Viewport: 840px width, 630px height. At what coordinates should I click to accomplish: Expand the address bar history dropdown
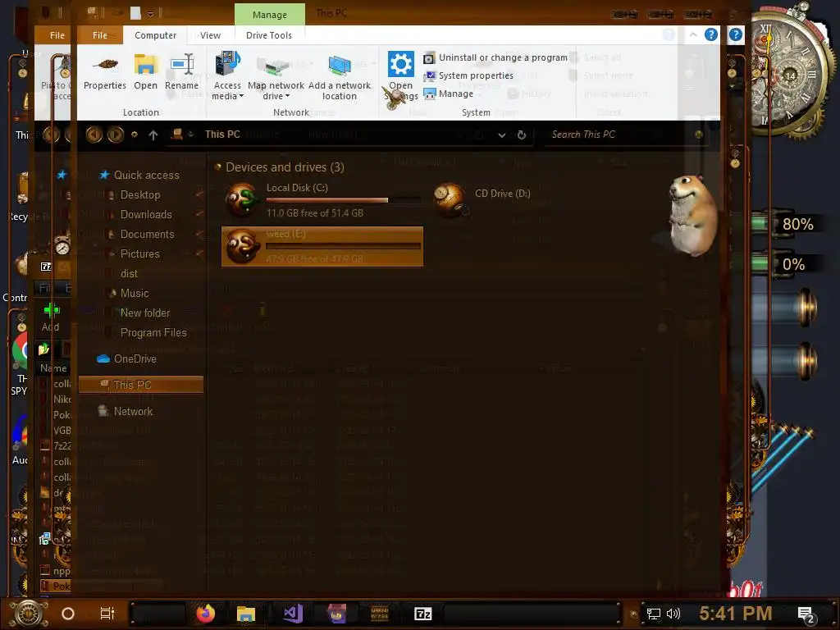click(x=501, y=135)
